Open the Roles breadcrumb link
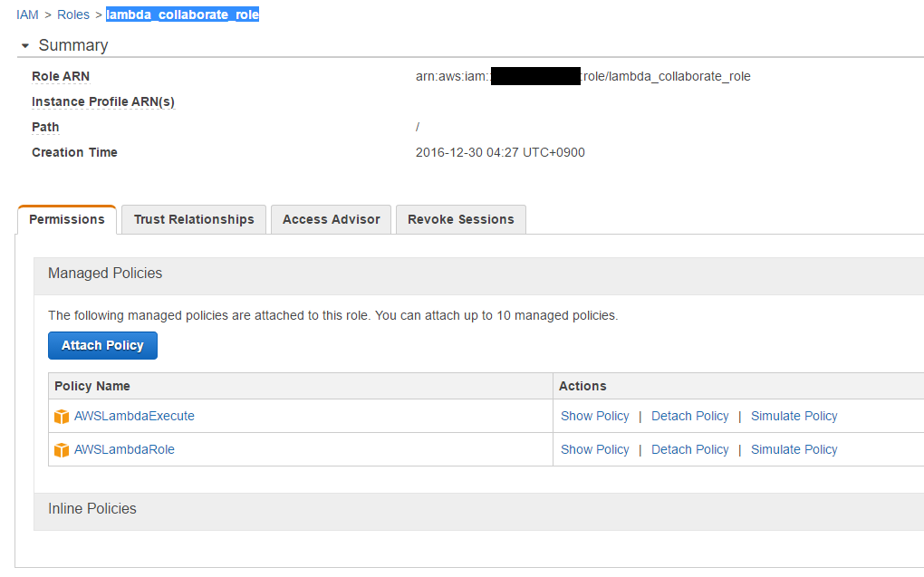Viewport: 924px width, 577px height. (73, 14)
